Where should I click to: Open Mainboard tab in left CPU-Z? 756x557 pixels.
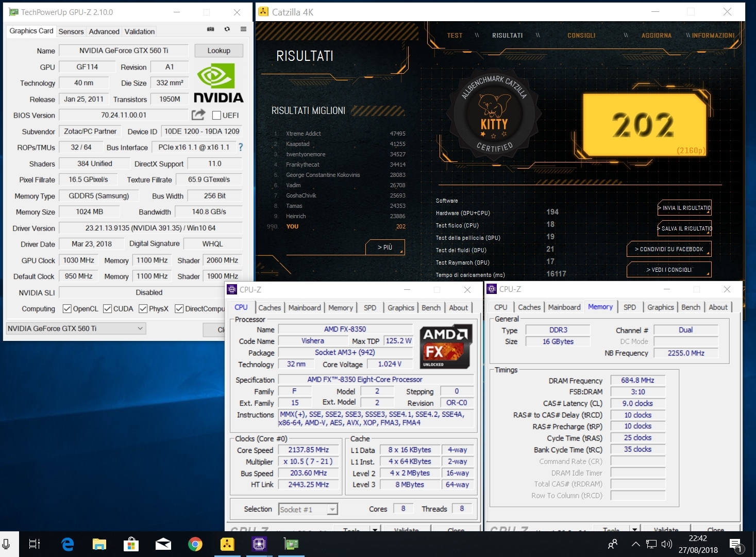305,307
